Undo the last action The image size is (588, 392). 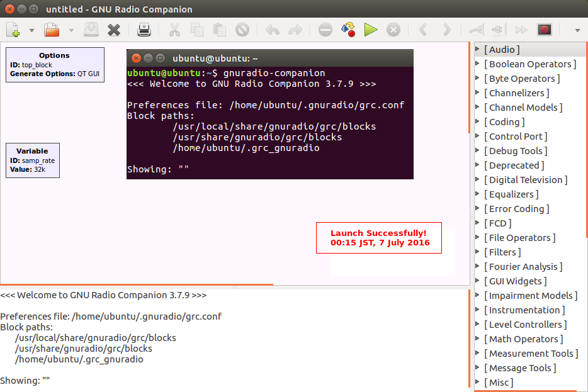[x=272, y=30]
